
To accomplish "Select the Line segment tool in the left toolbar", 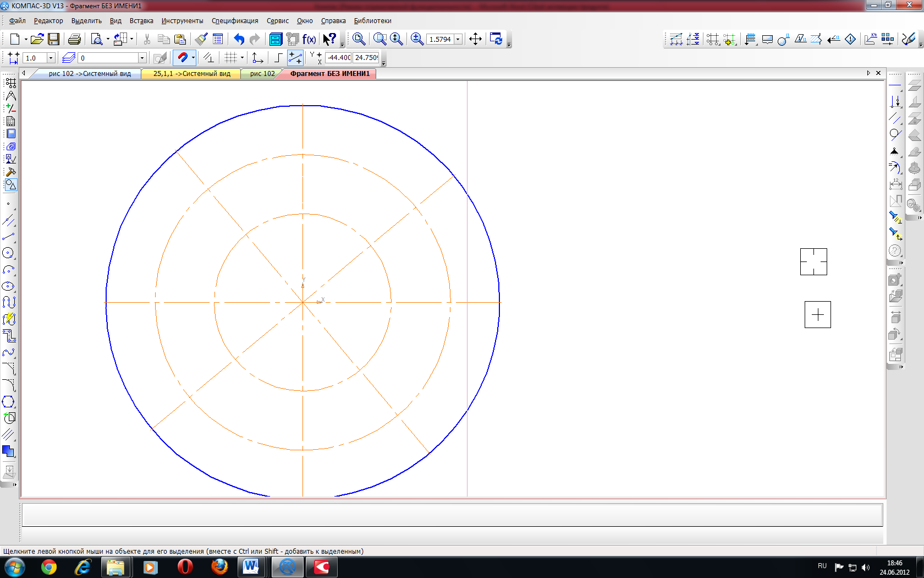I will [x=8, y=237].
